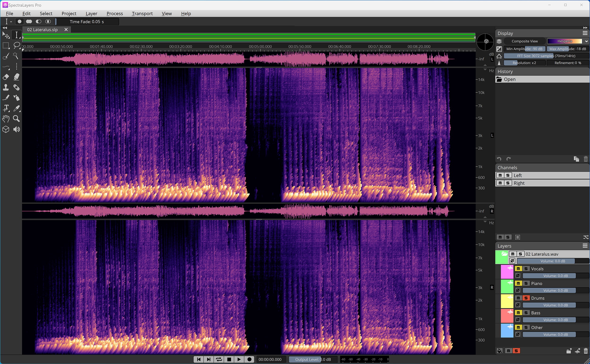Solo the Other layer
Screen dimensions: 590x364
[526, 327]
